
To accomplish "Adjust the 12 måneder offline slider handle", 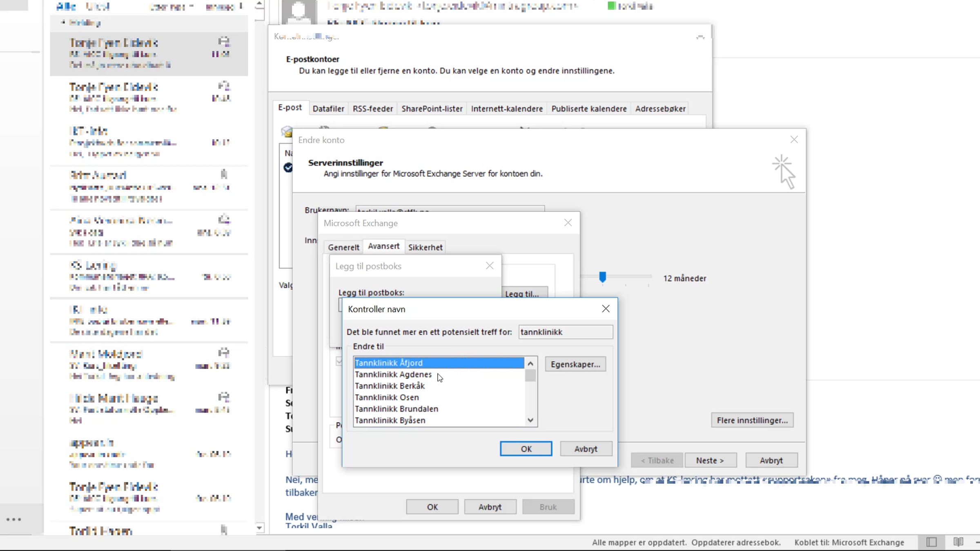I will tap(602, 277).
